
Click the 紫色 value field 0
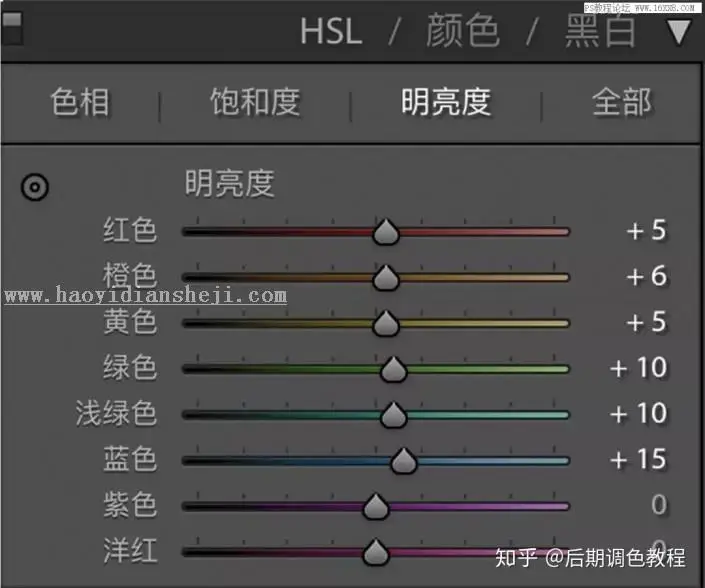(659, 504)
